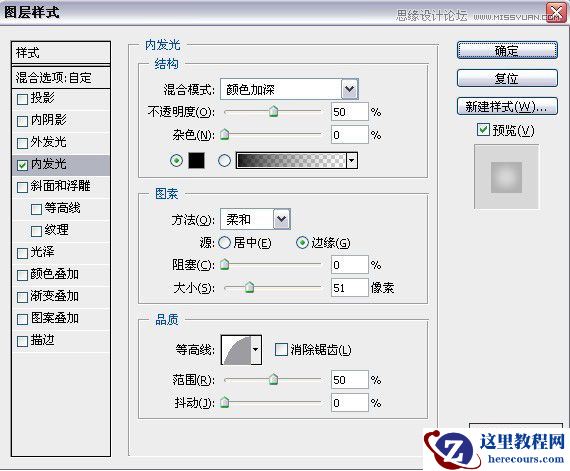Viewport: 570px width, 471px height.
Task: Select 样式 in the styles list
Action: pos(61,53)
